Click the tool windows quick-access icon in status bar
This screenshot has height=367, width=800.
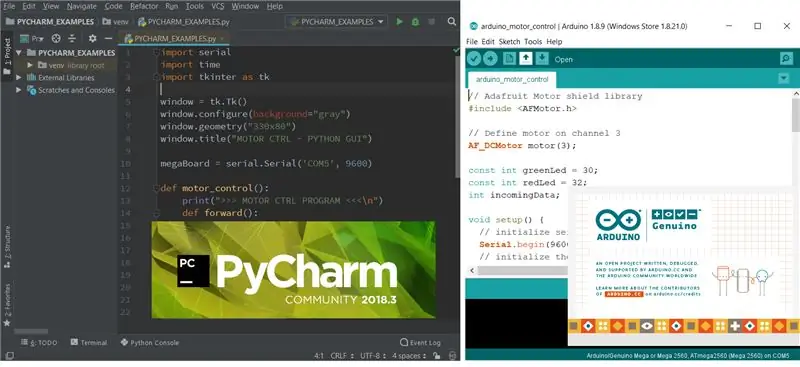[x=9, y=355]
